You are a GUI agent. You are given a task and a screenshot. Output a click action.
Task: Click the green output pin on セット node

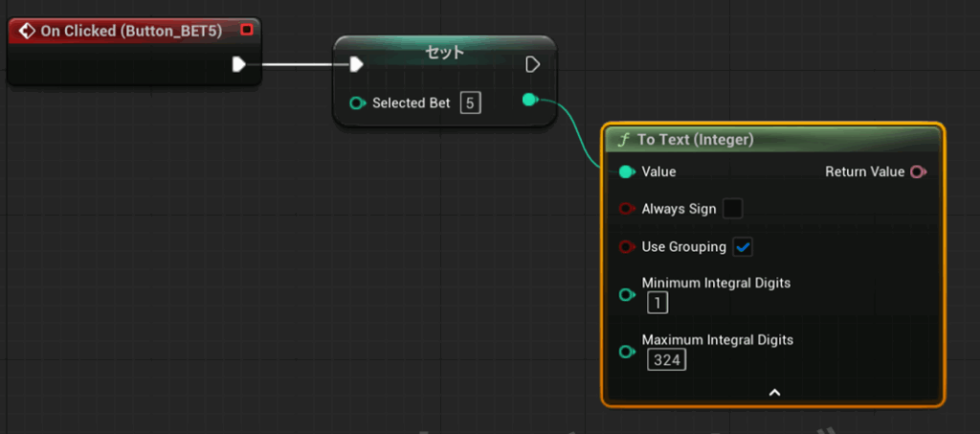coord(529,100)
